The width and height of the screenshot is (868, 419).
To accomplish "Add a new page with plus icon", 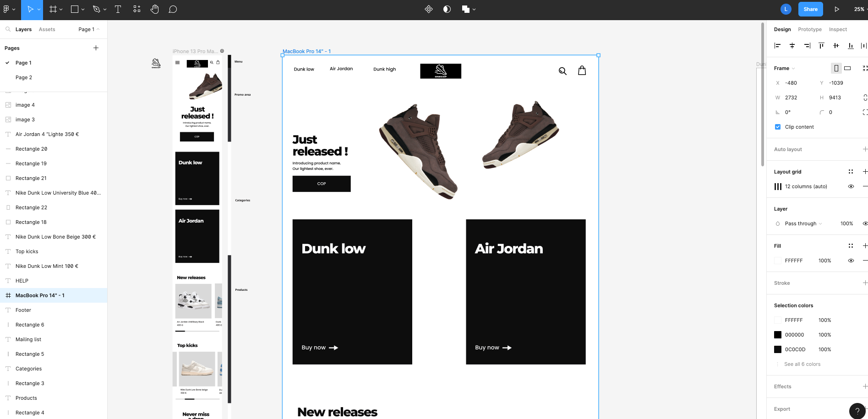I will [x=96, y=48].
